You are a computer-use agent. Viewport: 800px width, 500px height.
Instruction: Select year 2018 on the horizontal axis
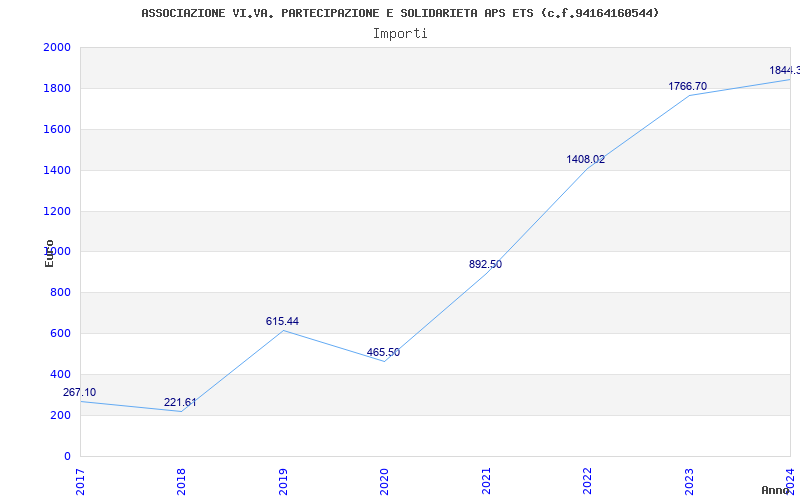point(182,480)
